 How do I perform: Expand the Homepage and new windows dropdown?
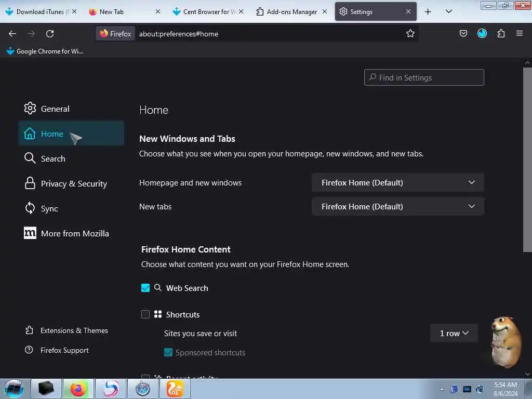(397, 182)
